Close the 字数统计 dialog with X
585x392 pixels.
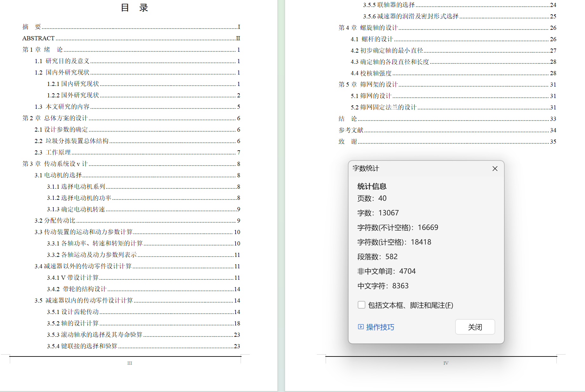click(495, 169)
